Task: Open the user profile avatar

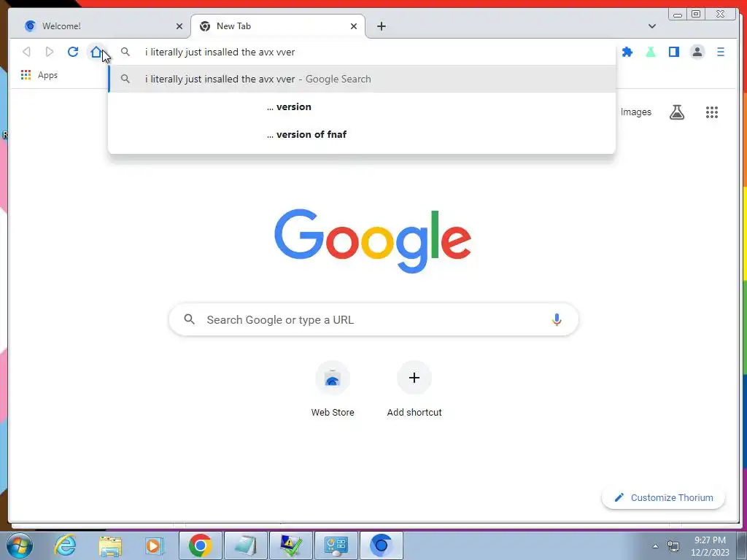Action: [697, 52]
